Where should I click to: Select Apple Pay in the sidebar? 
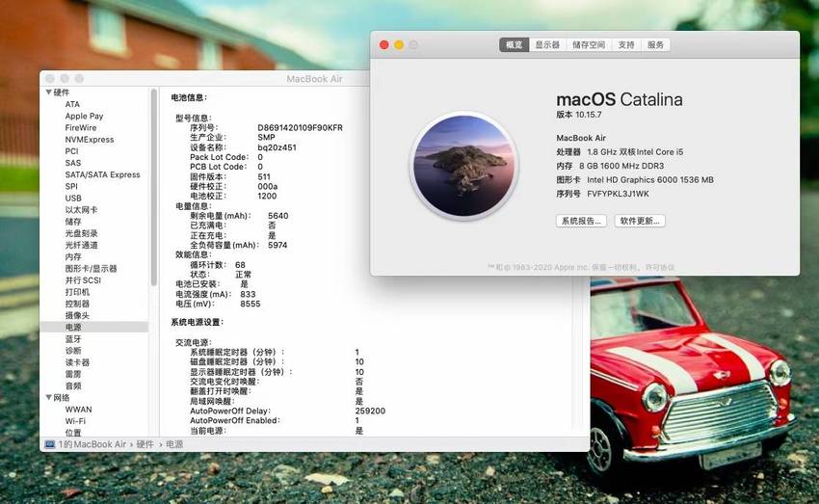(x=84, y=116)
